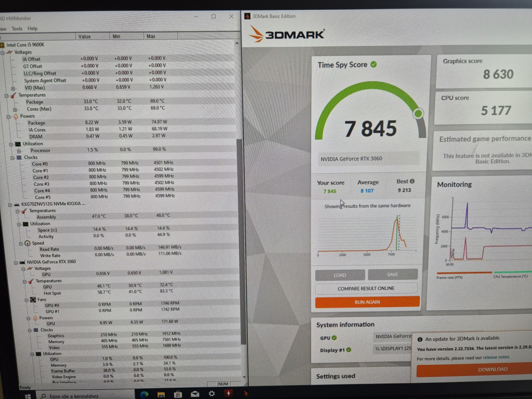Click the score distribution chart
Viewport: 532px width, 399px height.
point(367,235)
